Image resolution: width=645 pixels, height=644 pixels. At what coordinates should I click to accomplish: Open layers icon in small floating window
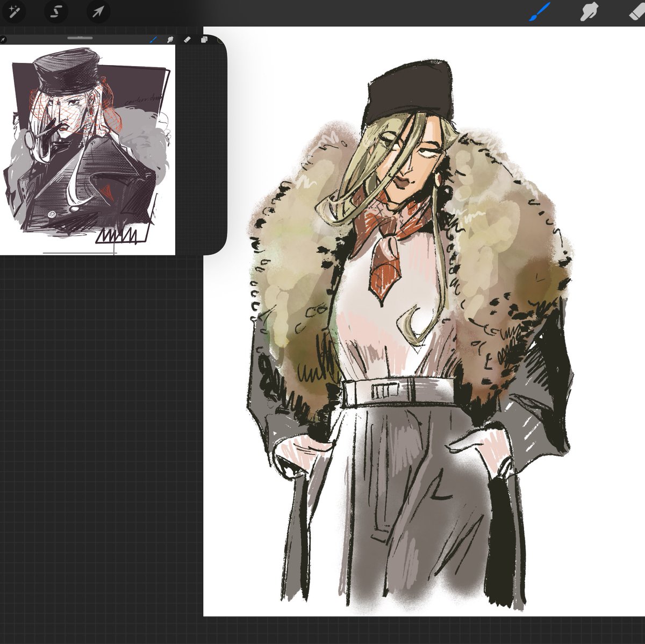tap(205, 40)
